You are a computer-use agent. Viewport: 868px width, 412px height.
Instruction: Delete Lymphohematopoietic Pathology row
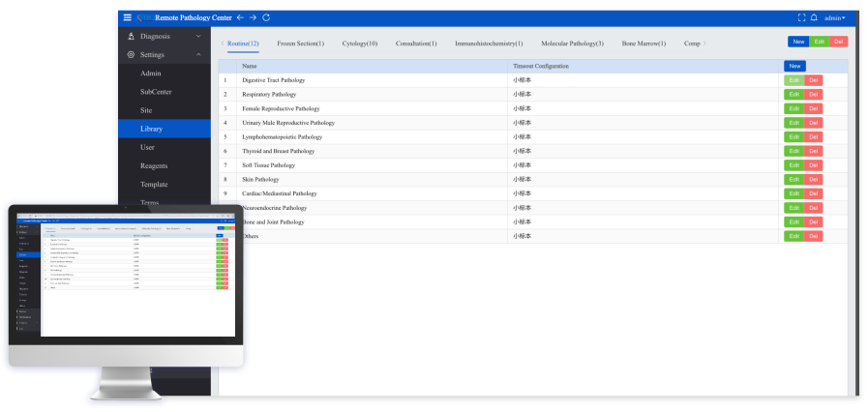tap(813, 137)
